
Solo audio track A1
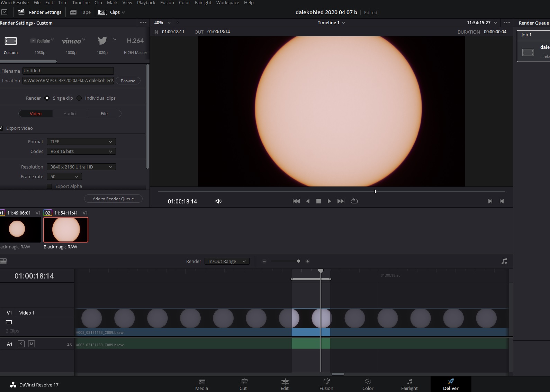coord(21,344)
